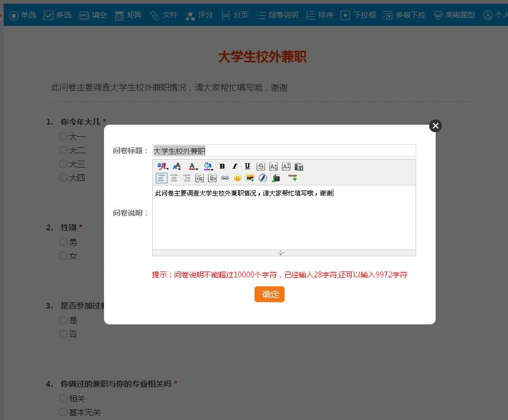Viewport: 508px width, 420px height.
Task: Add a 矩阵 matrix question
Action: point(128,15)
